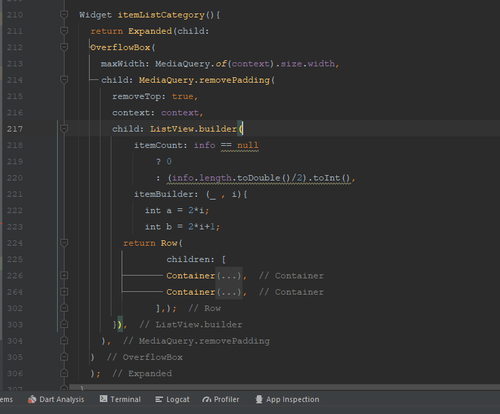Collapse the OverflowBox block at line 212
Image resolution: width=500 pixels, height=414 pixels.
[x=64, y=47]
